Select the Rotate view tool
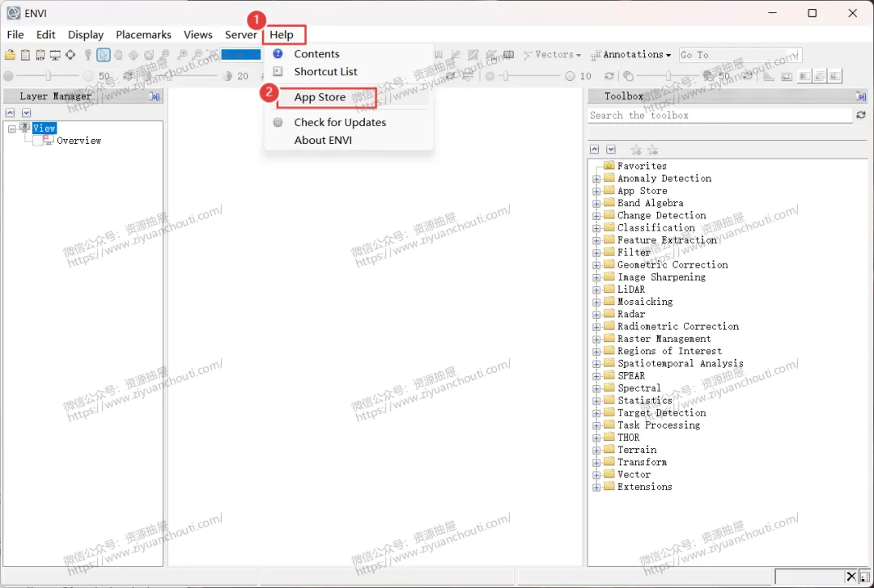Viewport: 874px width, 588px height. [149, 55]
